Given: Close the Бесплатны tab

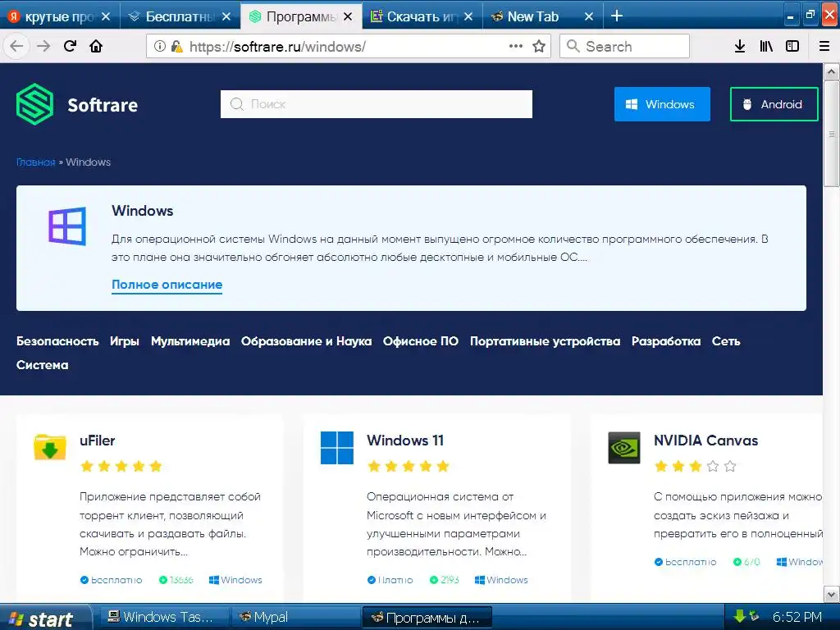Looking at the screenshot, I should (226, 16).
